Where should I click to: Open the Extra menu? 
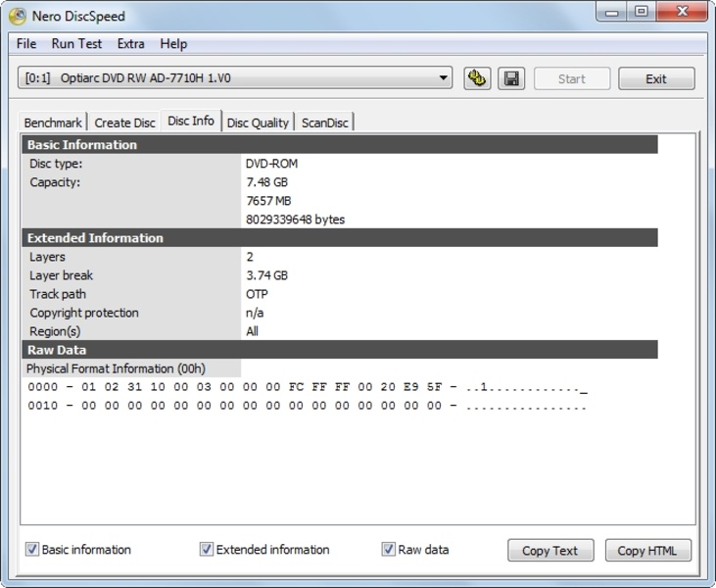[x=130, y=44]
